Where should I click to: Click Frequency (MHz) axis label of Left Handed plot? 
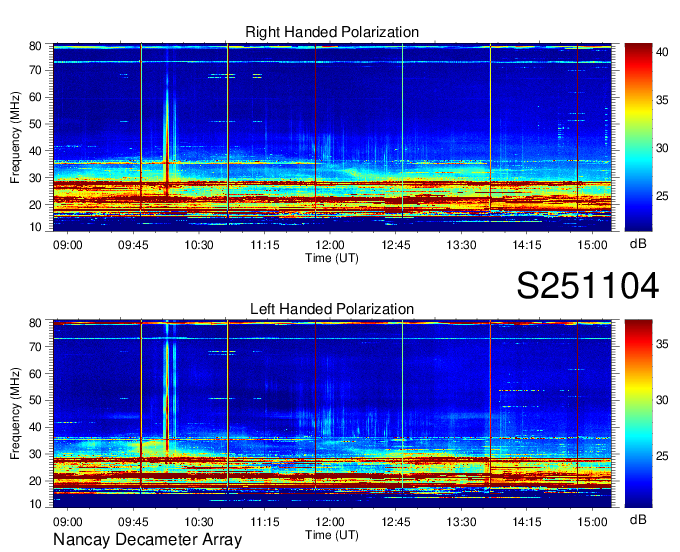[x=16, y=413]
